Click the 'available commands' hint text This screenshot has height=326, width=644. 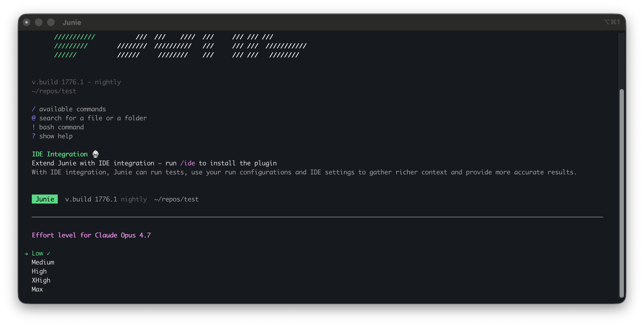coord(73,109)
